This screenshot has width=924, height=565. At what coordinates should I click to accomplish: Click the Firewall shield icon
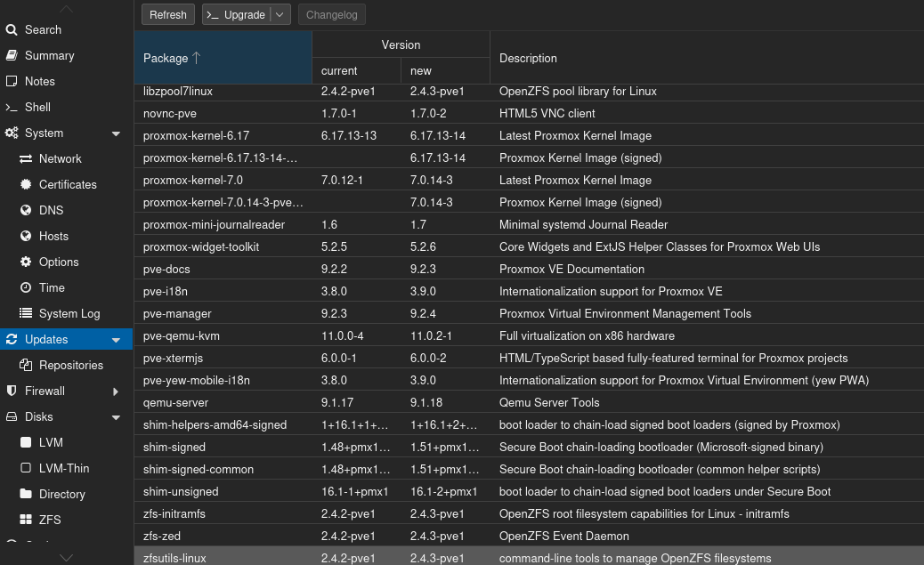tap(12, 391)
